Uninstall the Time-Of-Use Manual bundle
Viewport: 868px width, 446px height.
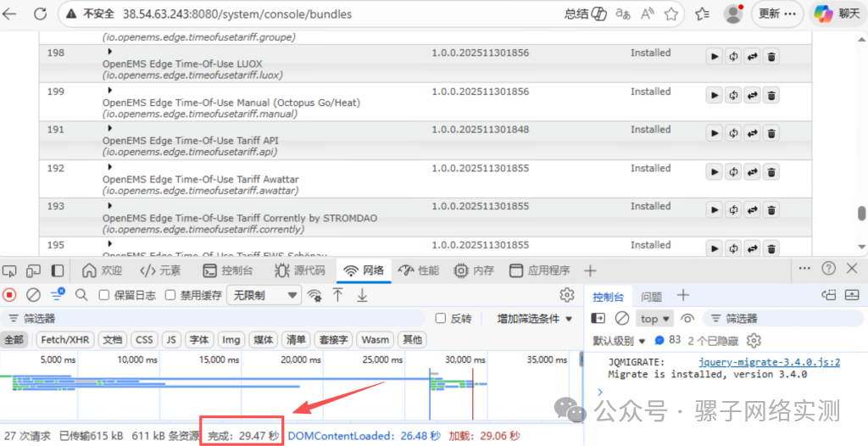[x=771, y=95]
